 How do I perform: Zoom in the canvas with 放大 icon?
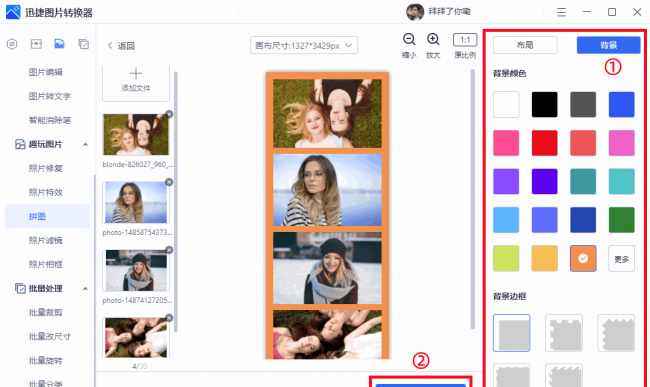coord(433,39)
